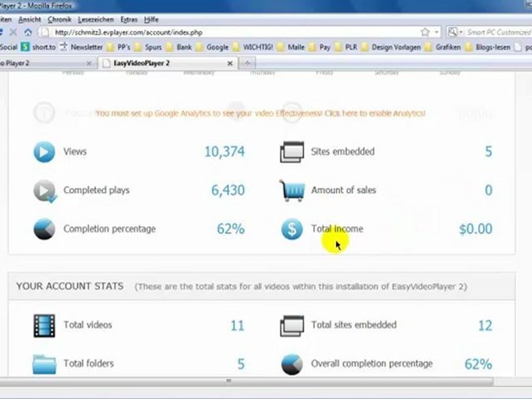The image size is (532, 399).
Task: Click the Total folders value 5
Action: coord(241,364)
